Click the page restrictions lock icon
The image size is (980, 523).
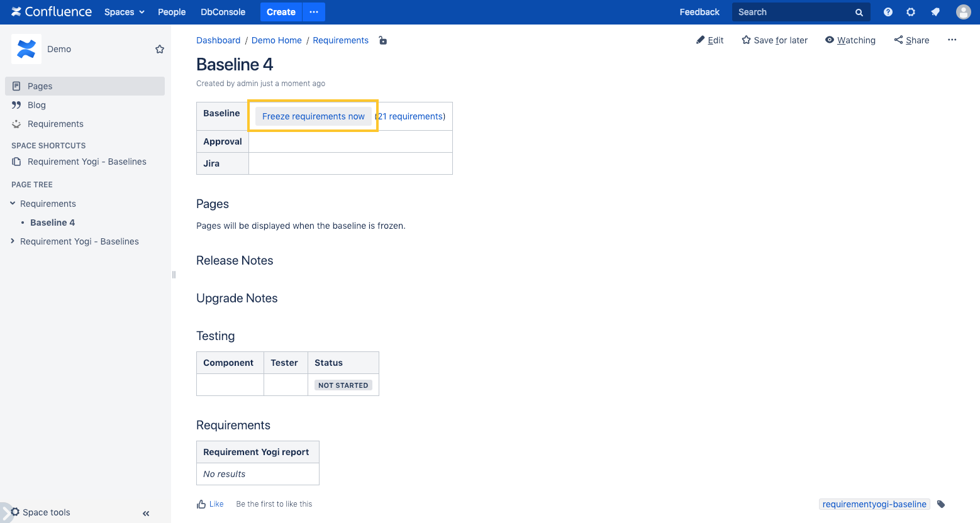(382, 40)
